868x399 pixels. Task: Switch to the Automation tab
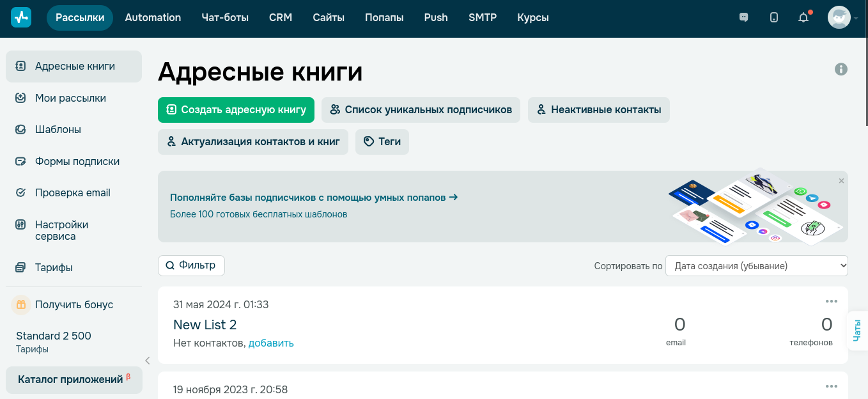click(153, 18)
